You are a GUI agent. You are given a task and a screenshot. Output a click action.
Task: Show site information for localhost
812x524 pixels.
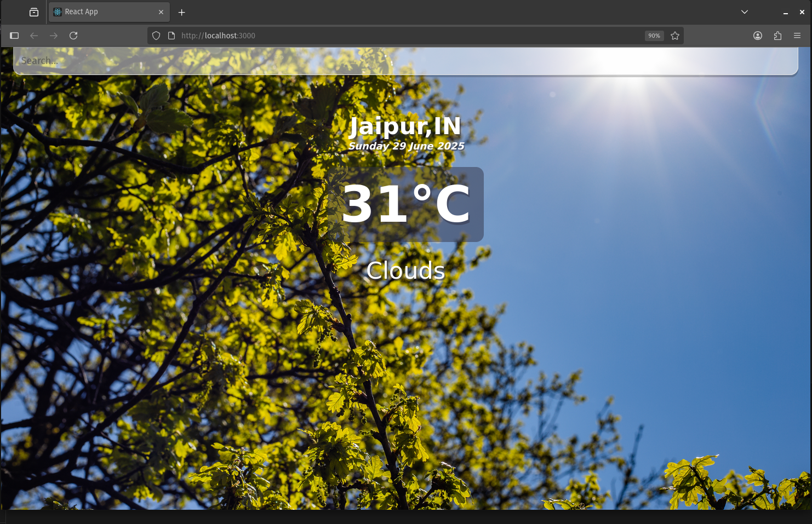pyautogui.click(x=171, y=36)
